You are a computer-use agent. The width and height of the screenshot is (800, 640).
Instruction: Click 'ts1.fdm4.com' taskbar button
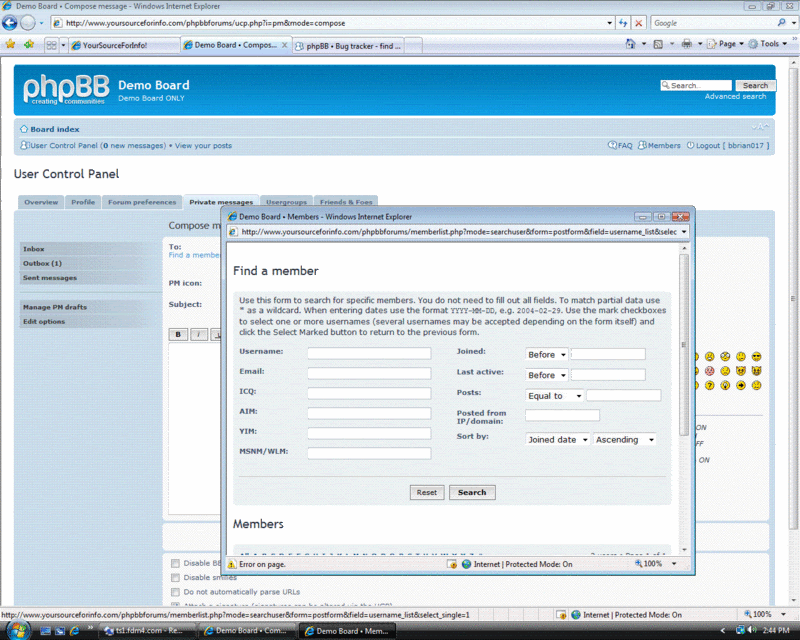coord(146,631)
